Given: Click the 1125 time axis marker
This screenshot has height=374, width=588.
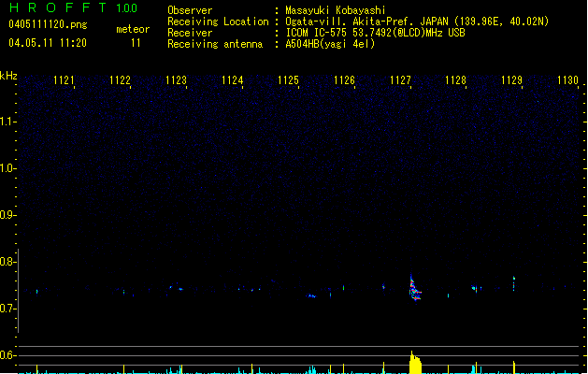Looking at the screenshot, I should (x=288, y=80).
